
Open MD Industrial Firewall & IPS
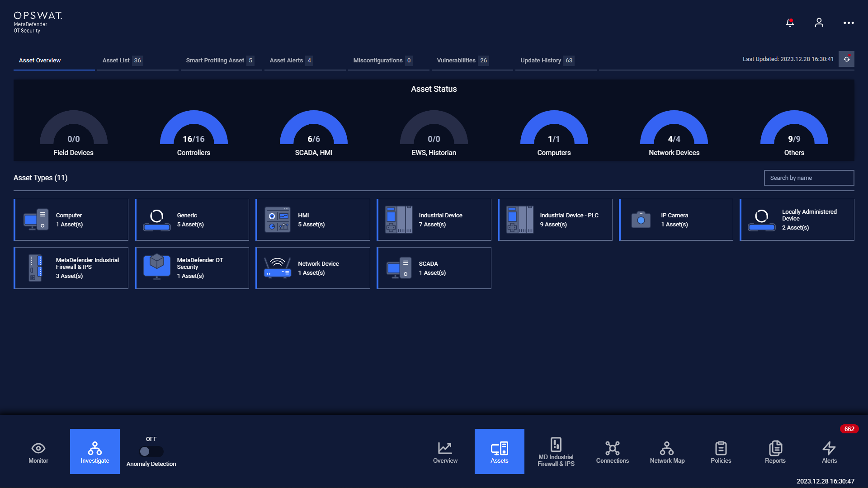click(556, 451)
